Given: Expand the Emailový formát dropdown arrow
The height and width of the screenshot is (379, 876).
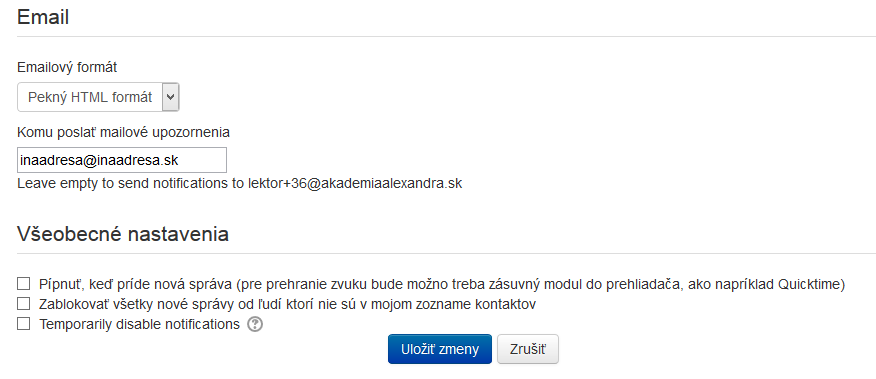Looking at the screenshot, I should [170, 97].
